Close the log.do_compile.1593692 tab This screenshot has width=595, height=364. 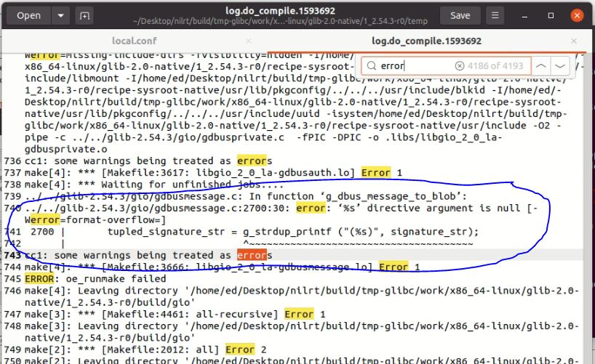(574, 41)
